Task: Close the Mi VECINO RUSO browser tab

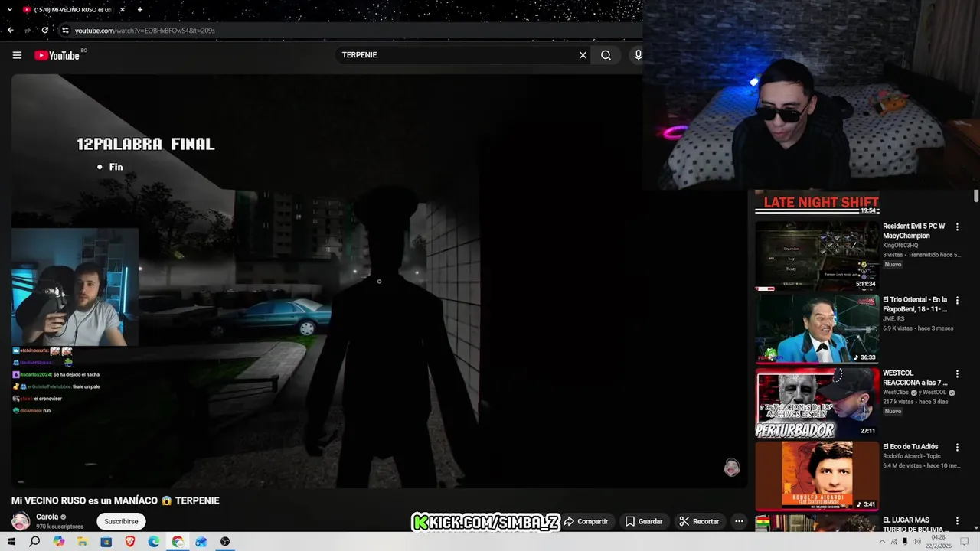Action: (x=122, y=10)
